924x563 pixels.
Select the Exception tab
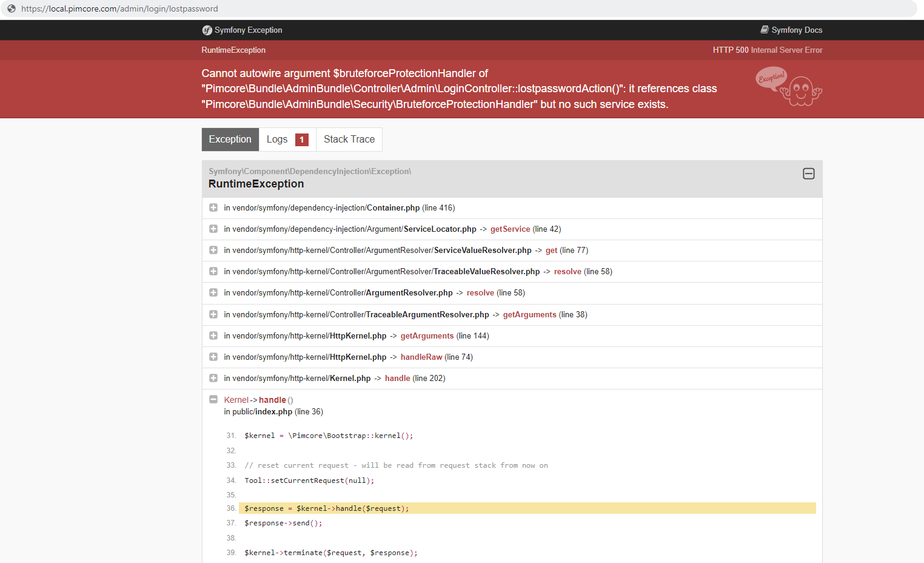[230, 139]
